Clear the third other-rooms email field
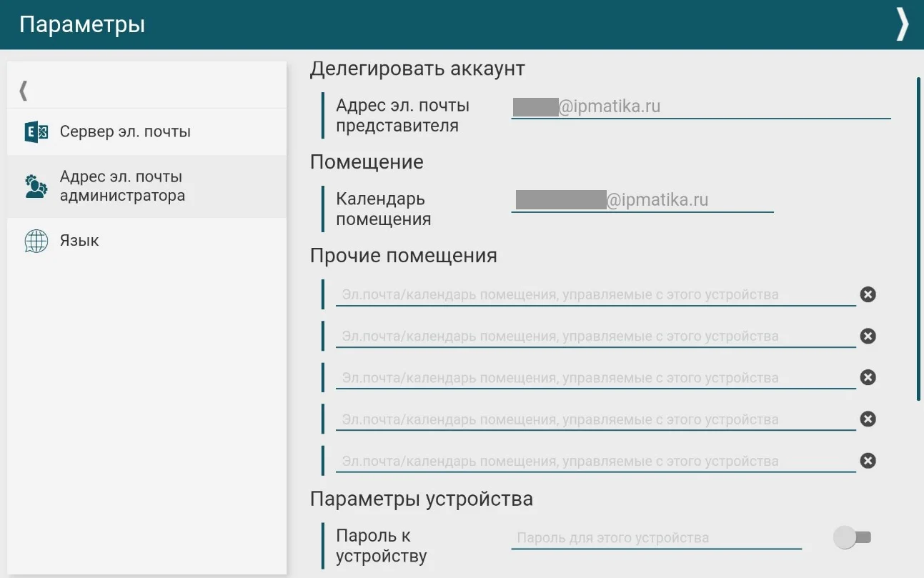The width and height of the screenshot is (924, 578). (x=868, y=377)
